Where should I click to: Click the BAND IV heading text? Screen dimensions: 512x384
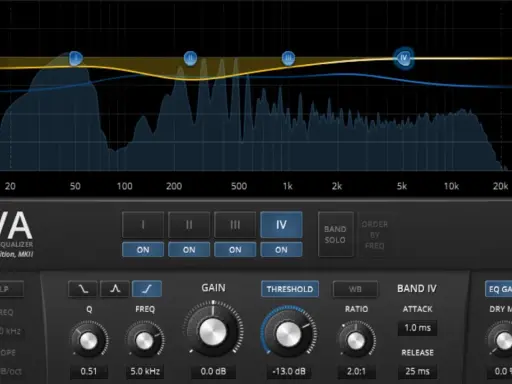pyautogui.click(x=417, y=289)
